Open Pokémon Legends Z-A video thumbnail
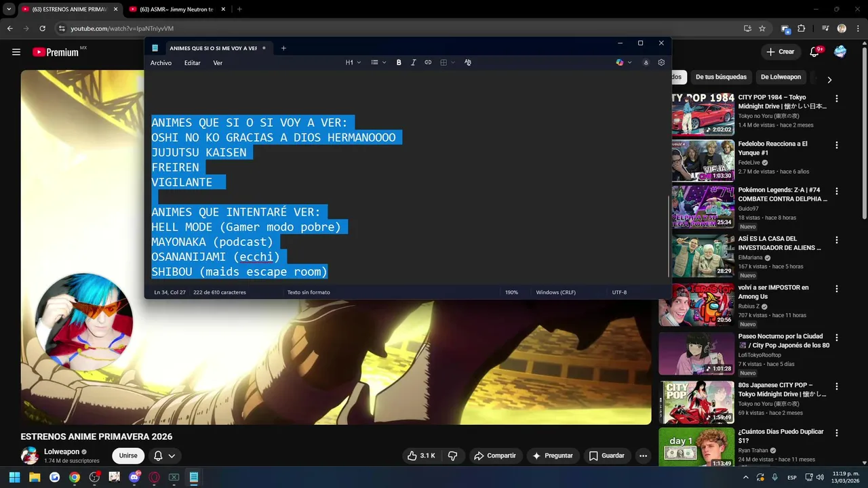This screenshot has height=488, width=868. 703,207
